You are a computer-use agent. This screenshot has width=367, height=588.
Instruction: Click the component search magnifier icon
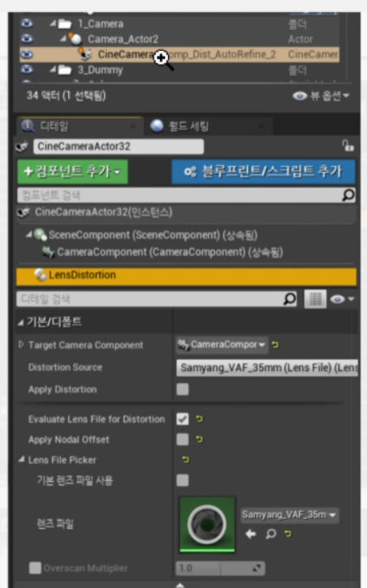[348, 195]
